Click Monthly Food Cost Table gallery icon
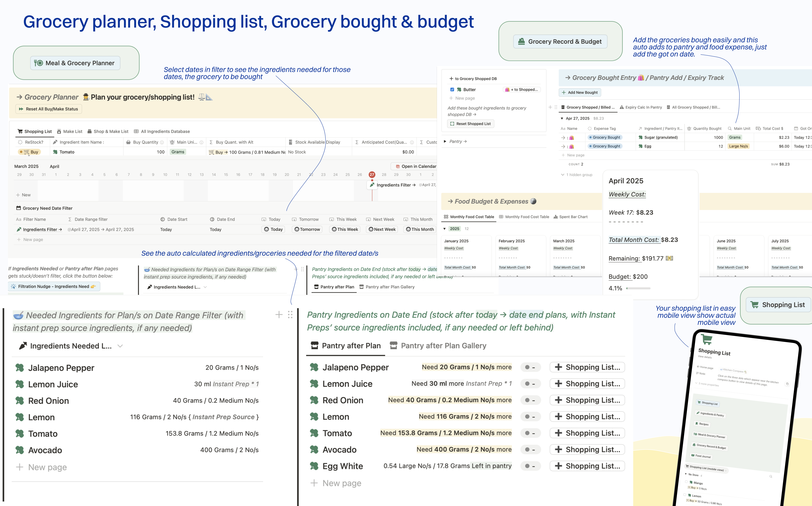 (446, 217)
